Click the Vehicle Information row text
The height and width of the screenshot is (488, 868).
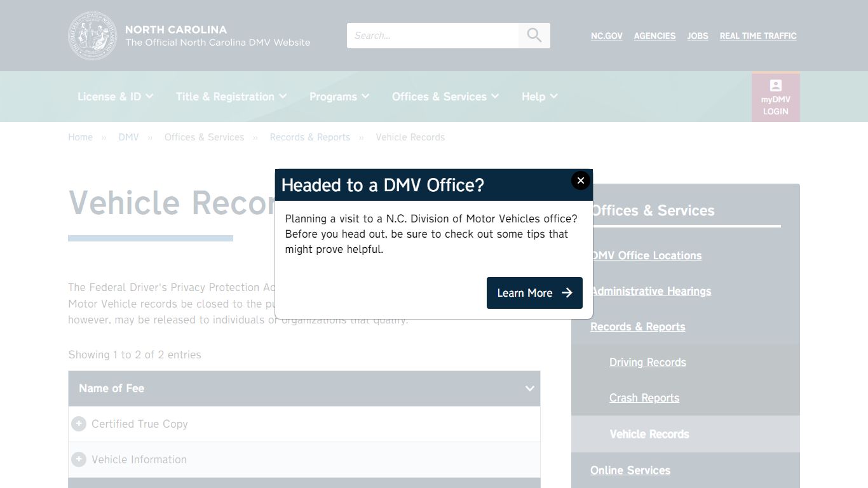point(139,459)
